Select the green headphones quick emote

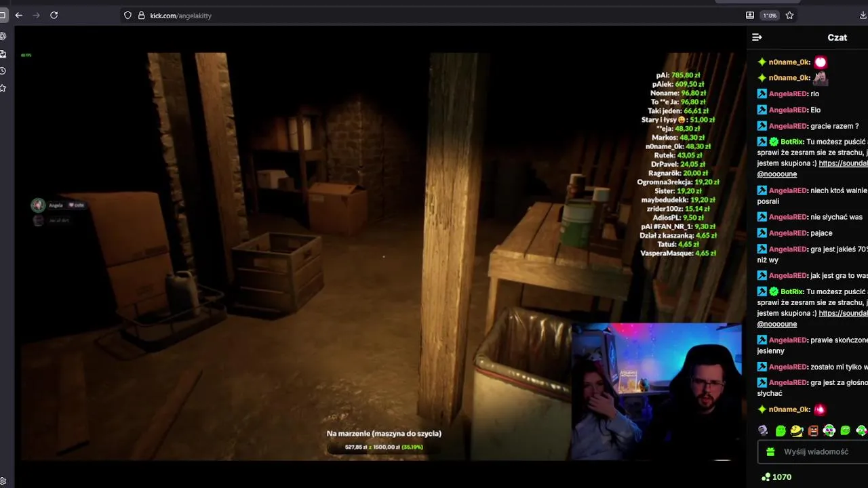click(x=829, y=430)
